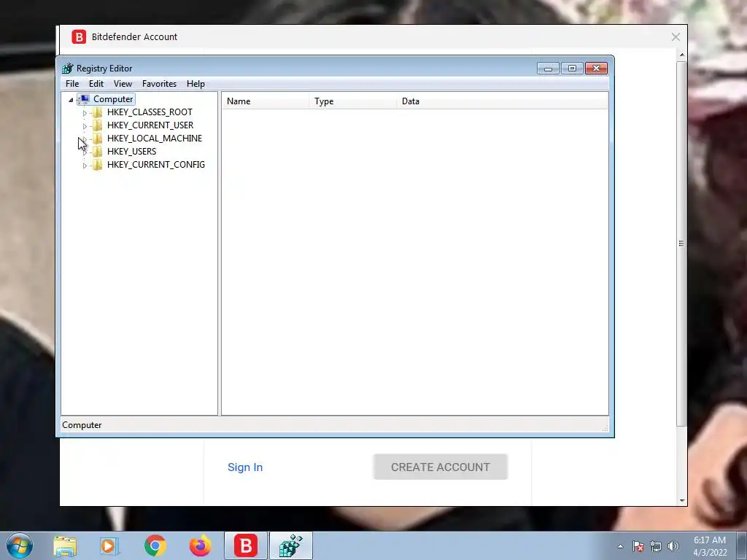This screenshot has width=747, height=560.
Task: Open Windows Media Player from the taskbar
Action: coord(109,546)
